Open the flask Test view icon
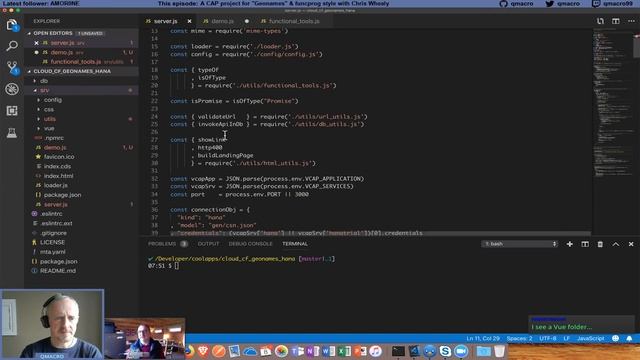This screenshot has width=640, height=360. (x=12, y=132)
